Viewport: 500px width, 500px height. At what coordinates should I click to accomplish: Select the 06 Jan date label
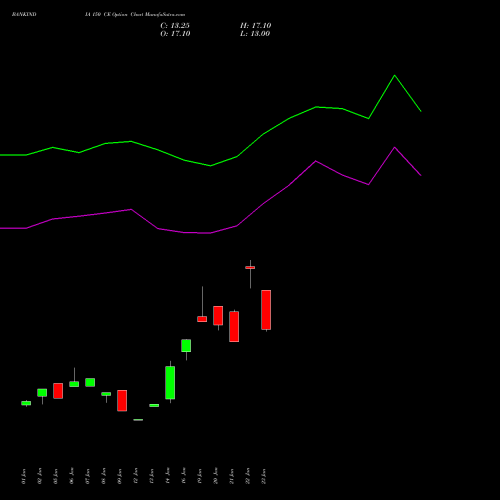72,476
